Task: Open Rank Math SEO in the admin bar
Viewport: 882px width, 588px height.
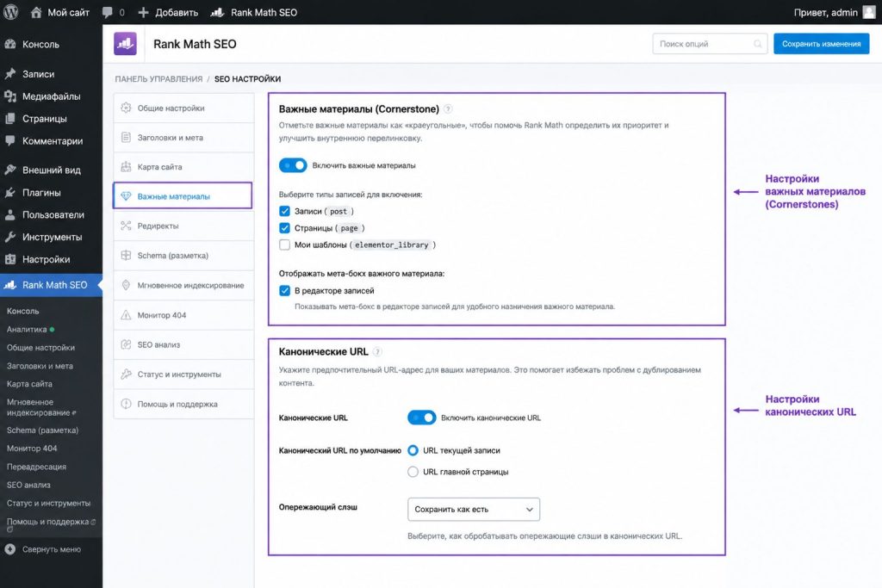Action: [x=254, y=12]
